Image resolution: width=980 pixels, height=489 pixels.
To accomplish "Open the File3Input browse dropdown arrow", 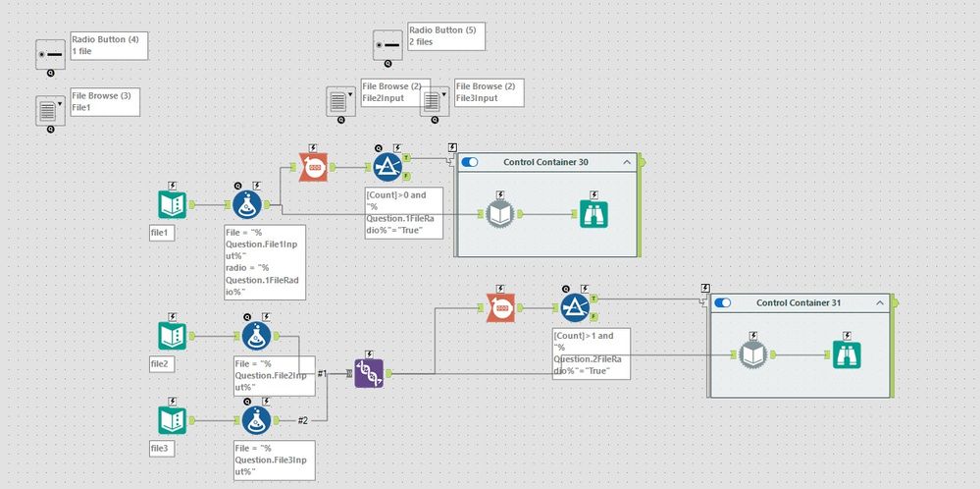I will (444, 94).
